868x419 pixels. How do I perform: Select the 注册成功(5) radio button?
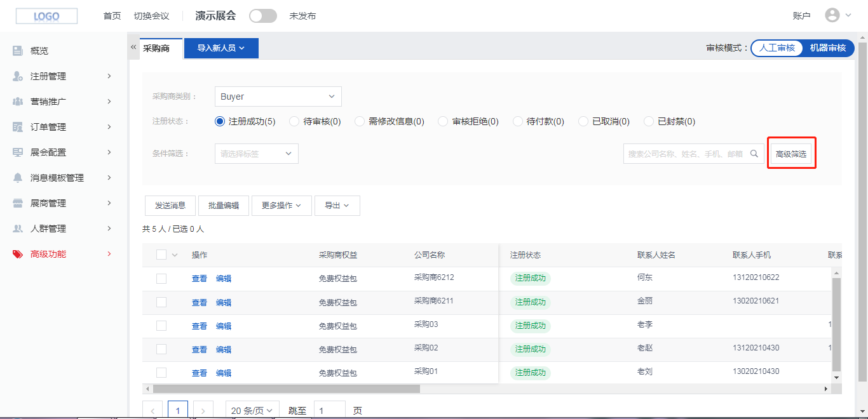pos(220,121)
